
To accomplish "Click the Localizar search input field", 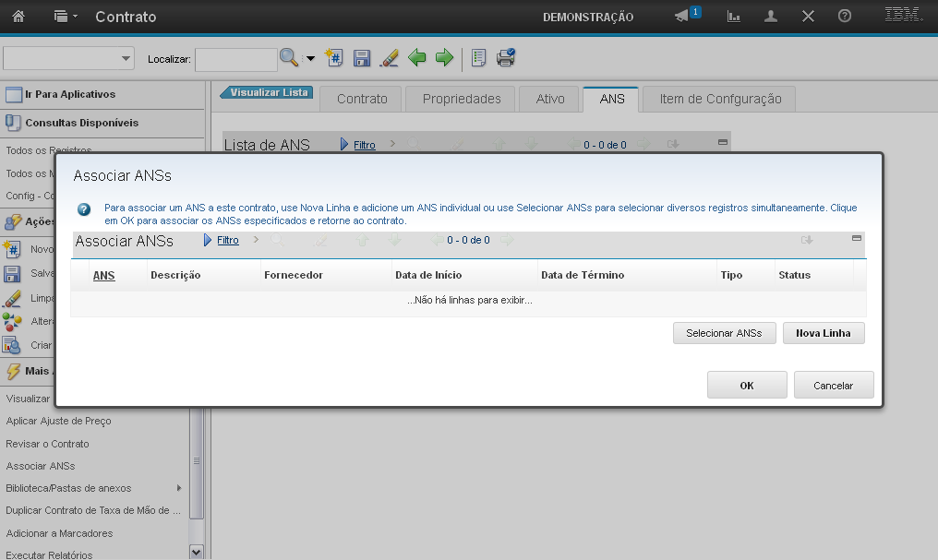I will (235, 59).
